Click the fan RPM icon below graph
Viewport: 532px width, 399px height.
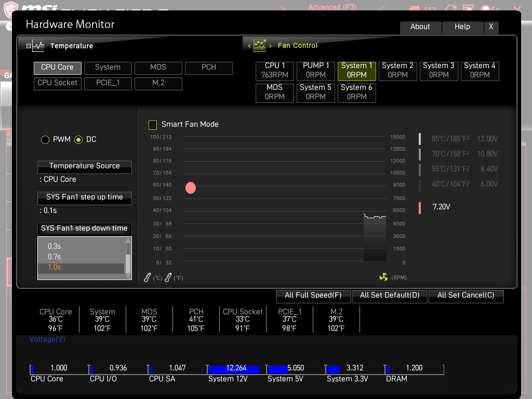click(x=383, y=277)
